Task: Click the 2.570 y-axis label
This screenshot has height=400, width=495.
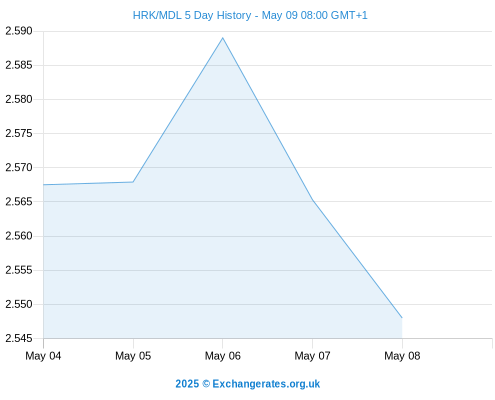Action: point(19,167)
